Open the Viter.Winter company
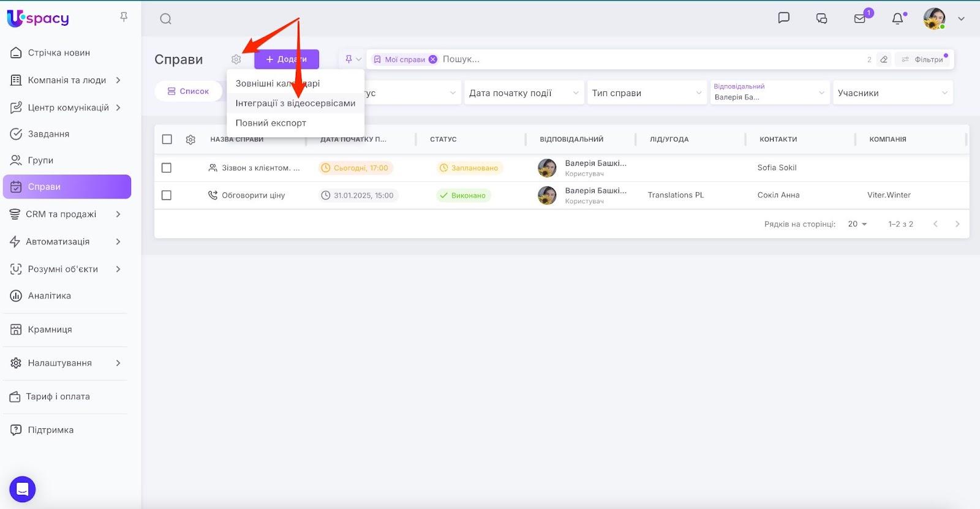This screenshot has width=980, height=509. [889, 195]
